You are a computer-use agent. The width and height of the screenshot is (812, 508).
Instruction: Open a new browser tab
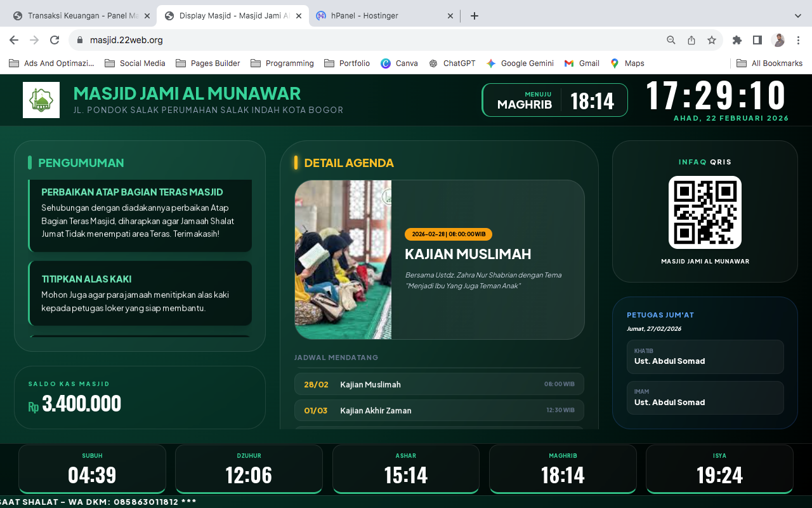pos(475,16)
